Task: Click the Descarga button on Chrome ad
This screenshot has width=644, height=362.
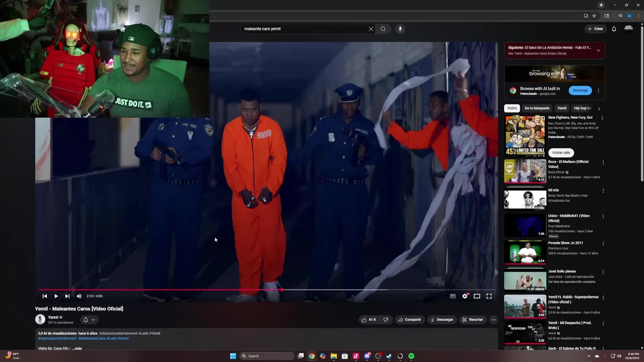Action: point(580,90)
